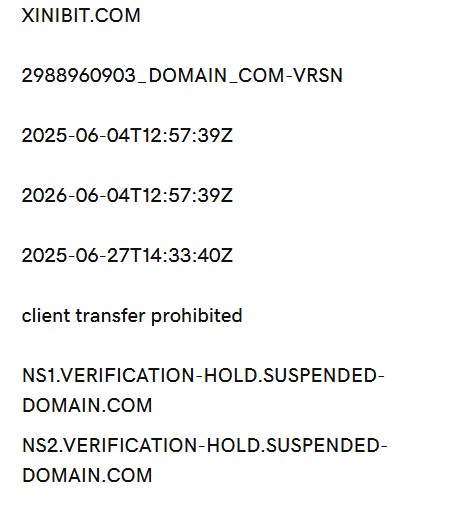Click the 2025-06-27T14:33:40Z updated timestamp
Image resolution: width=470 pixels, height=513 pixels.
[x=127, y=256]
